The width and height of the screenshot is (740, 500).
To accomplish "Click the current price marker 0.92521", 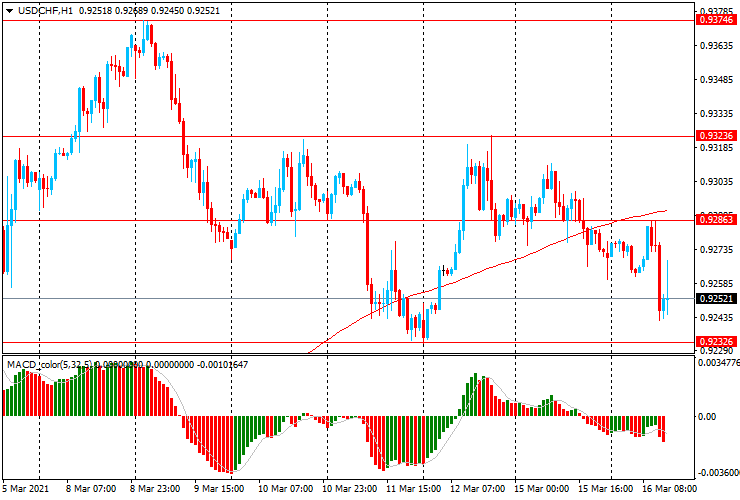I will (x=714, y=298).
